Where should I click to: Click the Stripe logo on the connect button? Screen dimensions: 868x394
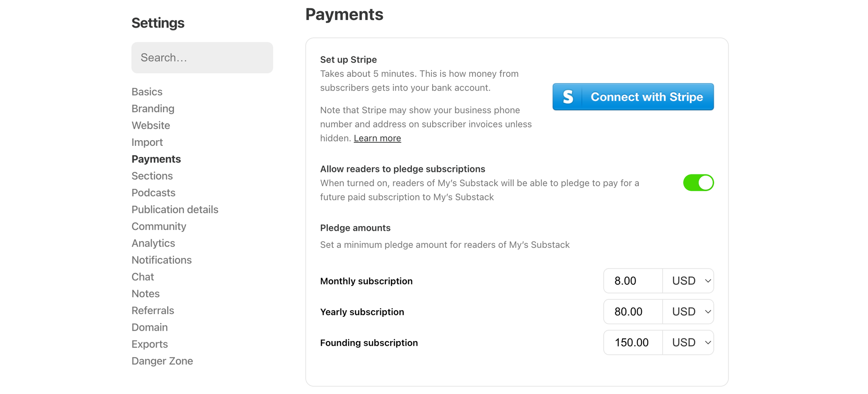click(569, 97)
